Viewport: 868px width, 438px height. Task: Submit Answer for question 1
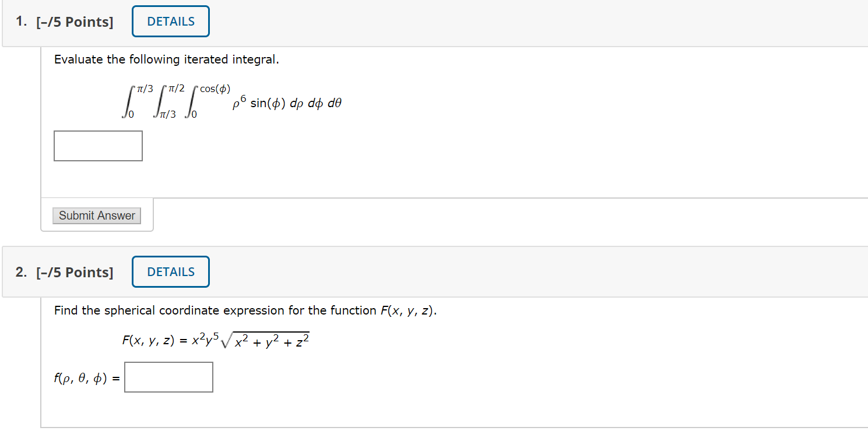pos(97,216)
